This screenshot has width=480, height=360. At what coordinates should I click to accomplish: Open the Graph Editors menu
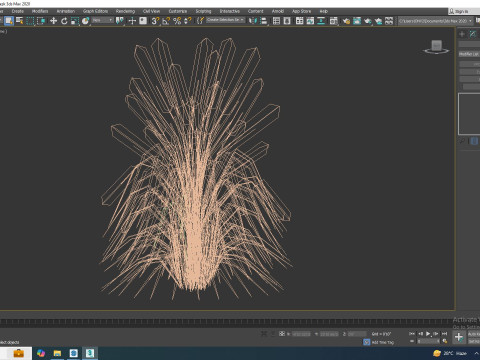[x=95, y=11]
